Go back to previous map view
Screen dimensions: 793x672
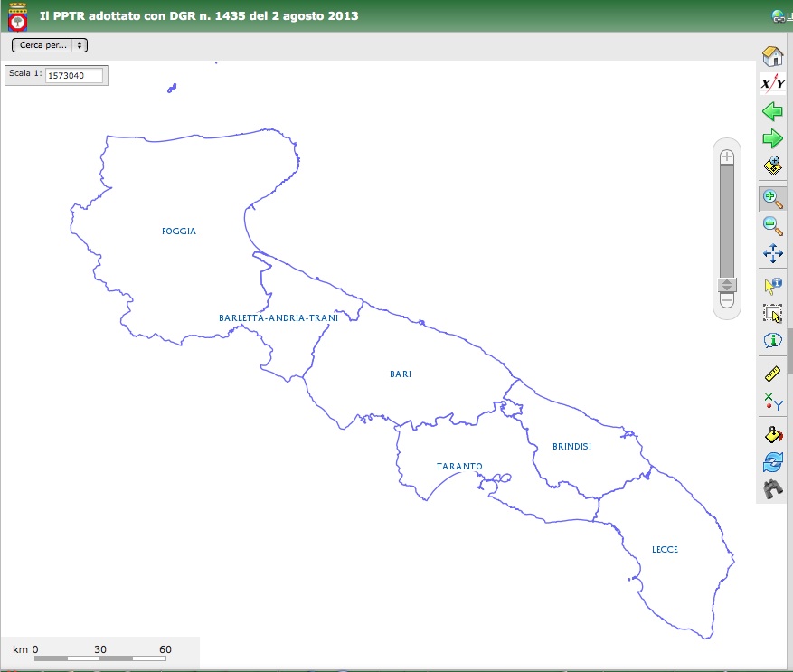772,112
